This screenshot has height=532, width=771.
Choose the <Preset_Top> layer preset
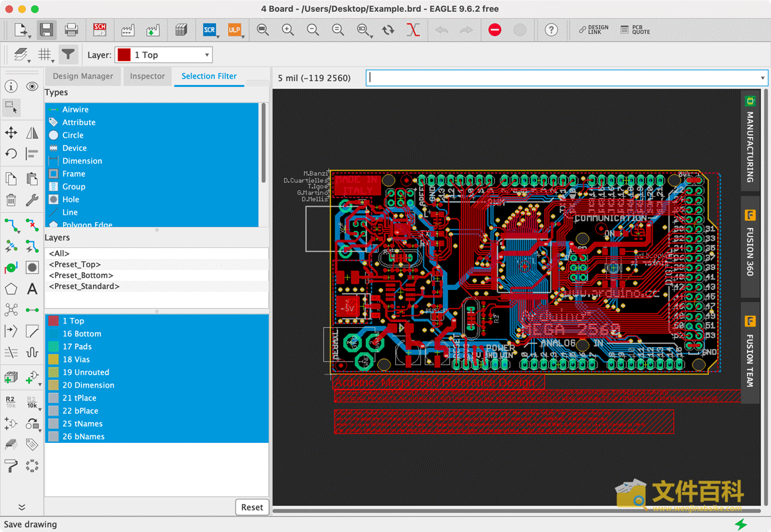coord(75,265)
